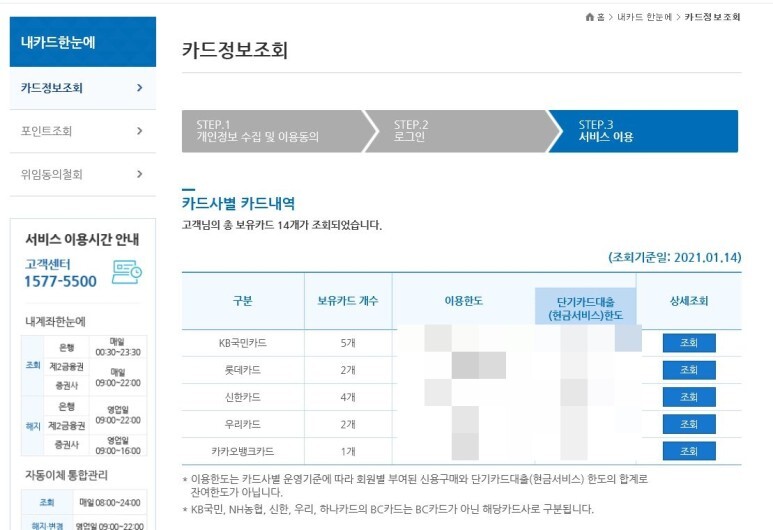Expand chevron next to 포인트조회
Image resolution: width=773 pixels, height=530 pixels.
140,131
